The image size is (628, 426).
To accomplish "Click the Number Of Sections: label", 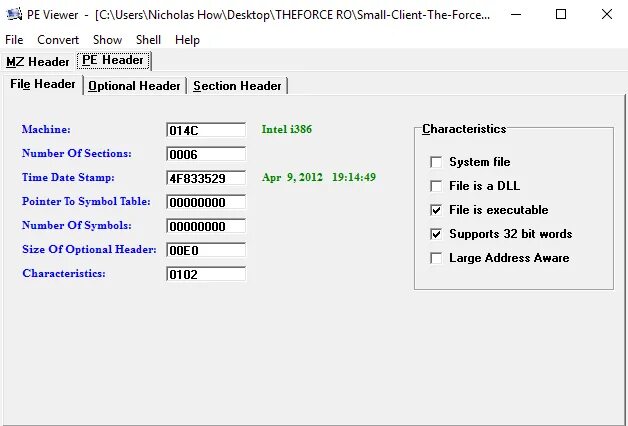I will click(76, 153).
